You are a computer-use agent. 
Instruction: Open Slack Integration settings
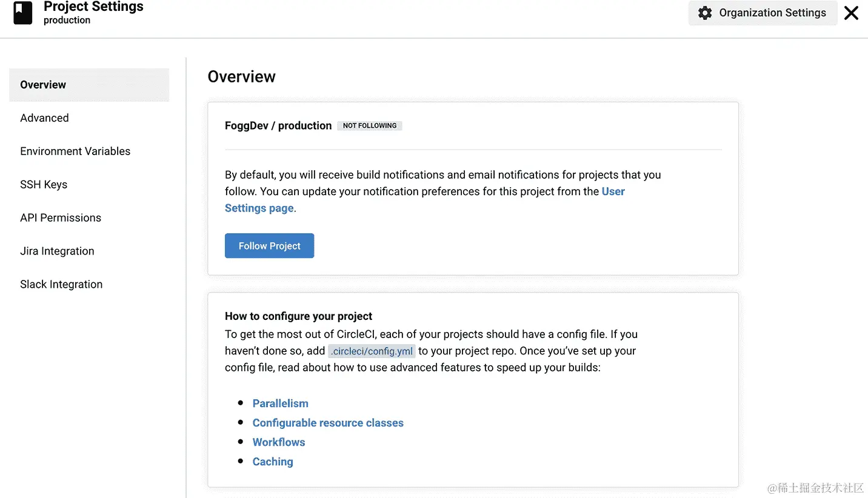[61, 285]
